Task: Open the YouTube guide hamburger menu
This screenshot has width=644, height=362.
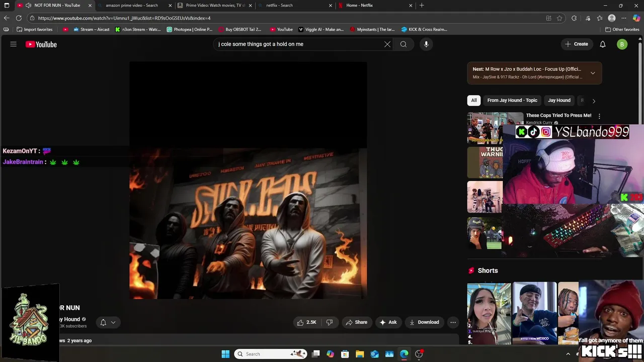Action: tap(14, 44)
